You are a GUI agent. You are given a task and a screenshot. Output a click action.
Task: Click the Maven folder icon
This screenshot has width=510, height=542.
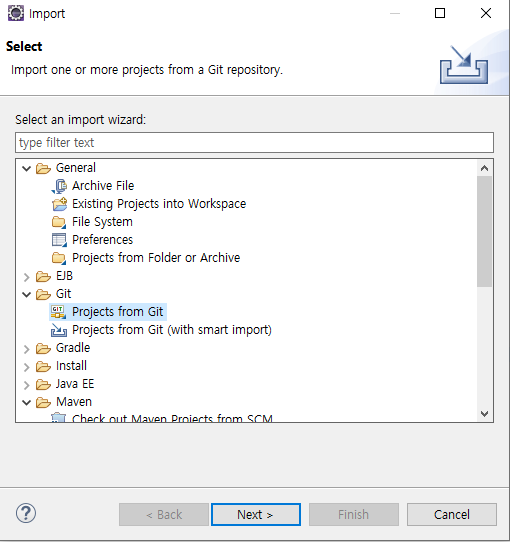[43, 402]
